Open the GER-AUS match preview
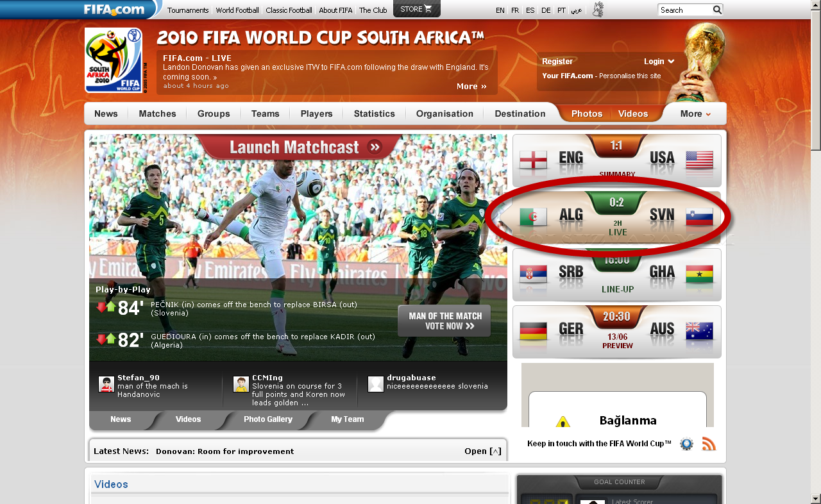821x504 pixels. coord(617,346)
